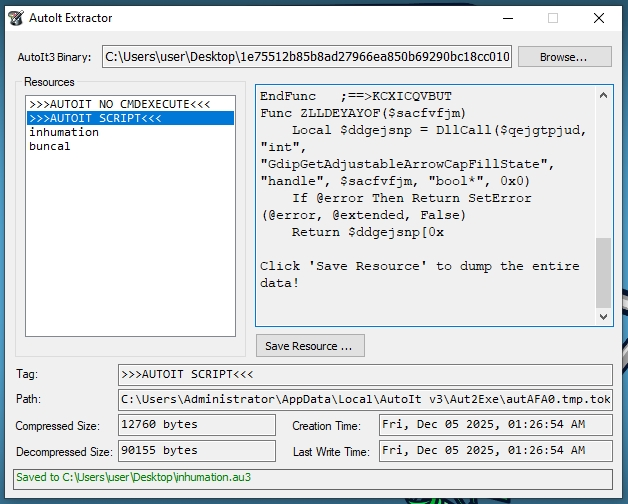Image resolution: width=628 pixels, height=504 pixels.
Task: Focus the AutoIt3 Binary path field
Action: tap(307, 56)
